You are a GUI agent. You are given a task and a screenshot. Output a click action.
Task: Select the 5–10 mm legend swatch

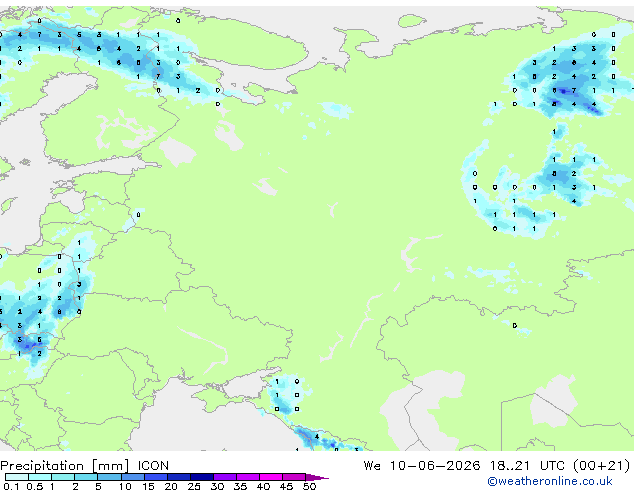[x=109, y=477]
